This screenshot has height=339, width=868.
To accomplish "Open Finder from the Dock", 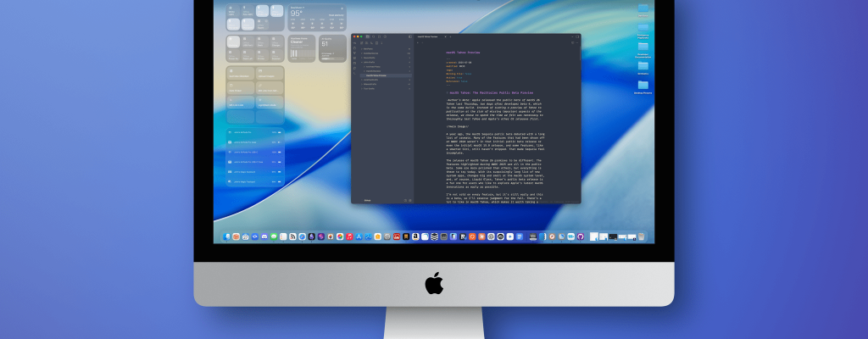I will [226, 236].
